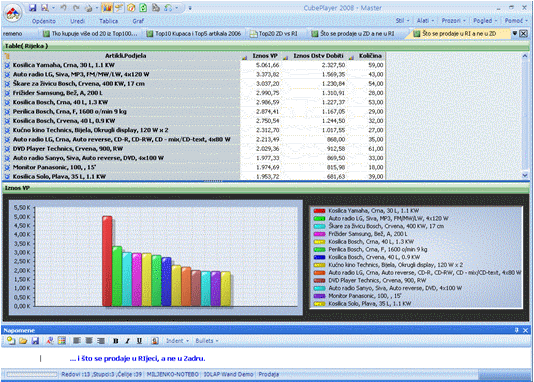Viewport: 534px width, 382px height.
Task: Open the Općenito ribbon tab
Action: point(44,21)
